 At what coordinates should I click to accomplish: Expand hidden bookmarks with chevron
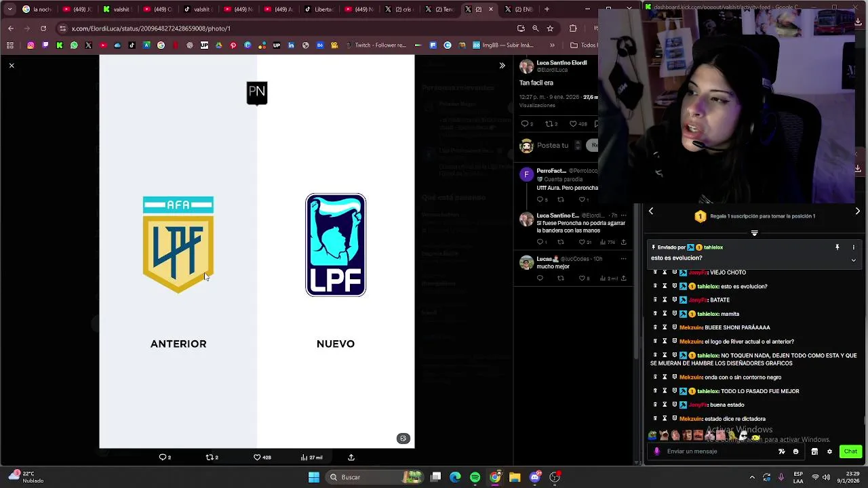(552, 45)
